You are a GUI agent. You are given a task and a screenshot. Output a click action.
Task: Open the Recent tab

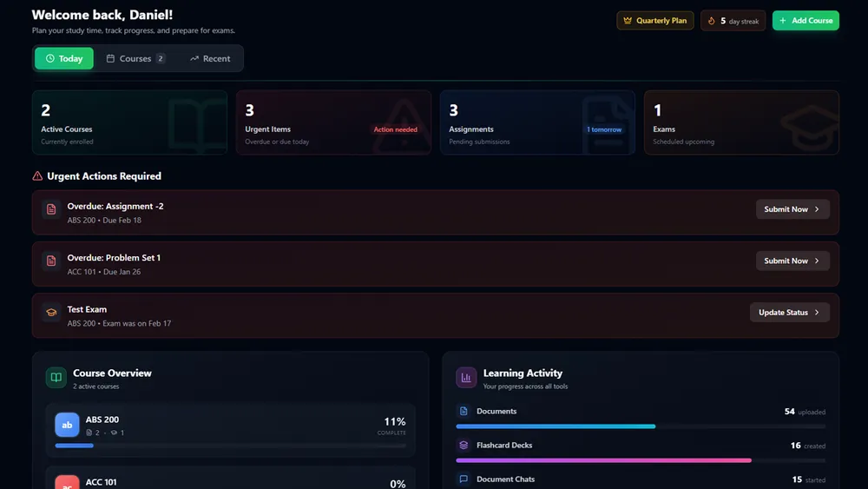click(x=210, y=58)
